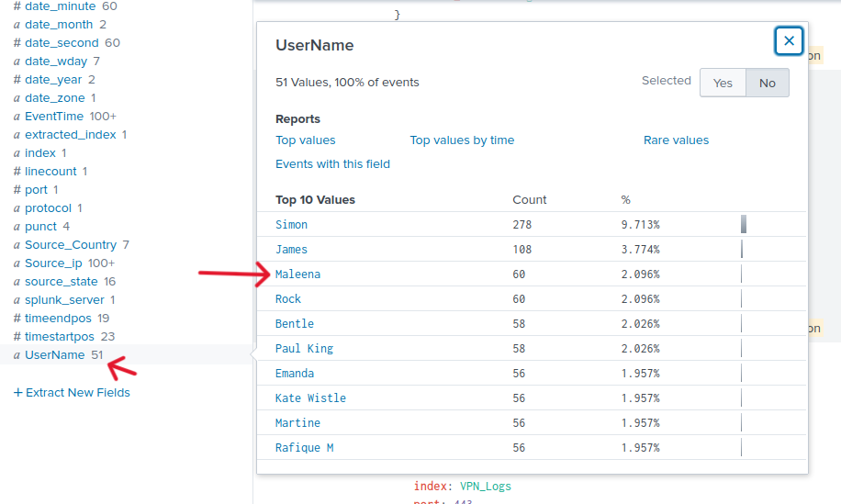Open Top values by time report
The width and height of the screenshot is (841, 504).
point(462,140)
